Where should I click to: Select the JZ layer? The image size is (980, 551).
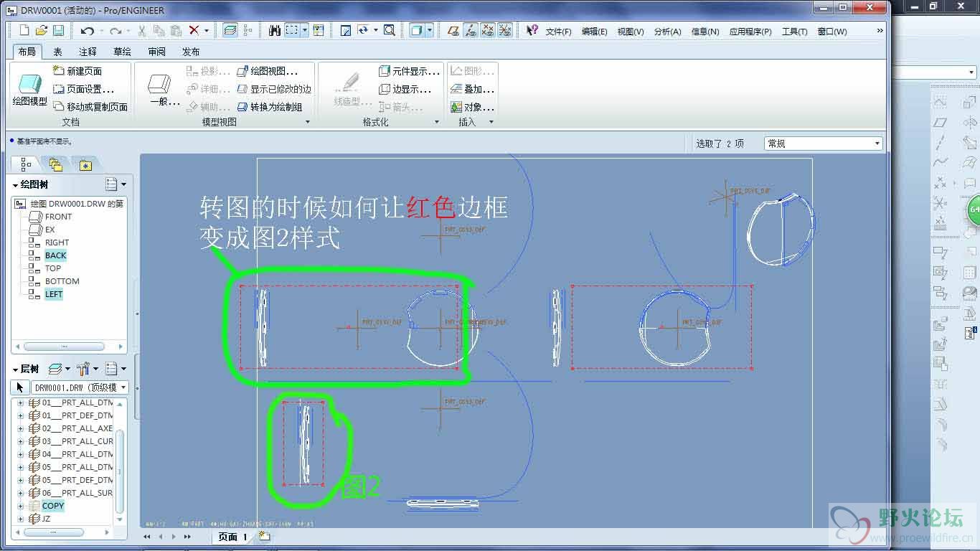(x=46, y=519)
